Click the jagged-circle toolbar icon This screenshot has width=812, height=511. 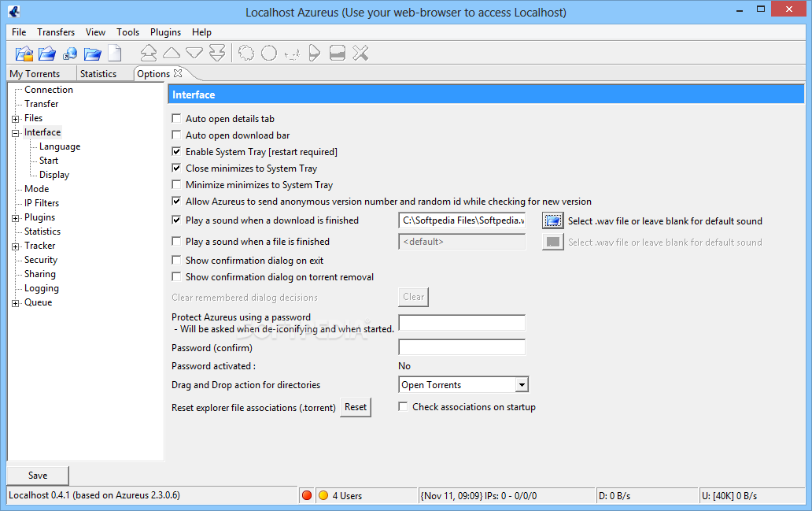tap(246, 53)
